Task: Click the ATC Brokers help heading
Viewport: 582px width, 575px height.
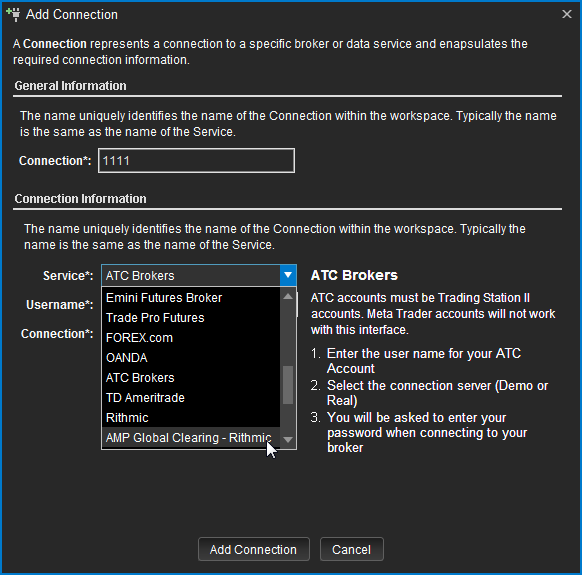Action: point(354,275)
